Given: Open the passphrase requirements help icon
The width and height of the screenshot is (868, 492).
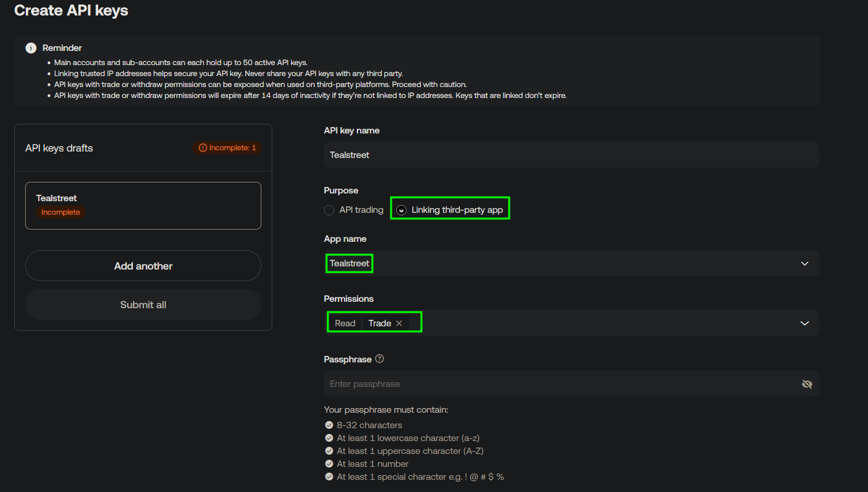Looking at the screenshot, I should tap(380, 359).
